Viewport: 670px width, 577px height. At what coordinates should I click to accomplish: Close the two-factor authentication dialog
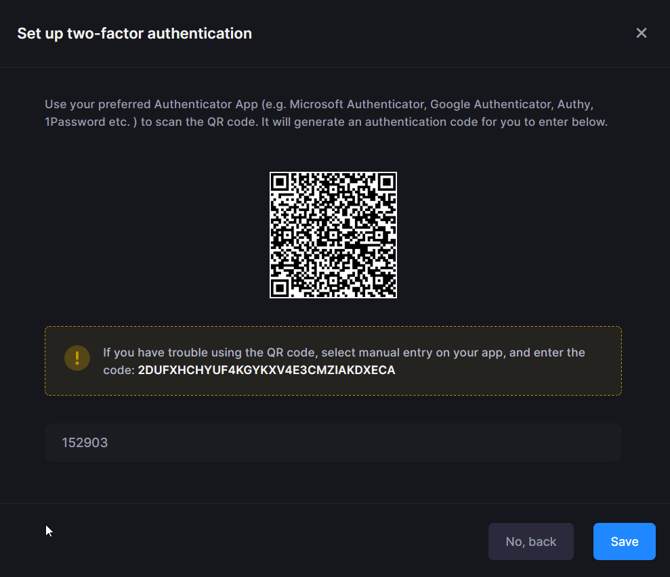[x=641, y=33]
